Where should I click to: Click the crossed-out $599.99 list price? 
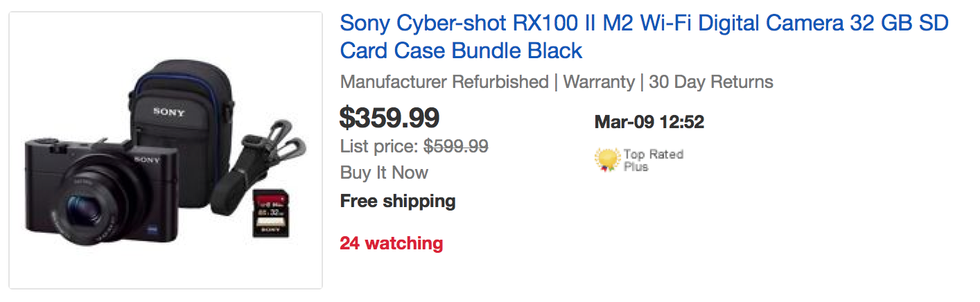click(x=456, y=146)
